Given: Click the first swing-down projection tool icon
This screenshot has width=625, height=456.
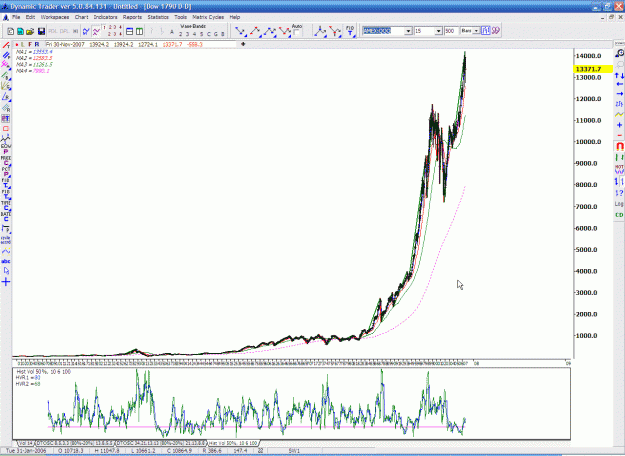Looking at the screenshot, I should click(x=240, y=31).
